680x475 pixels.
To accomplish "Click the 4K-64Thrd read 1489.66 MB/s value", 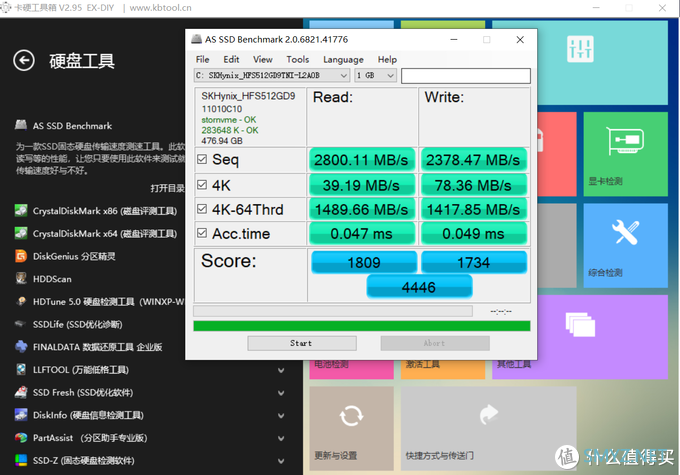I will click(x=362, y=210).
